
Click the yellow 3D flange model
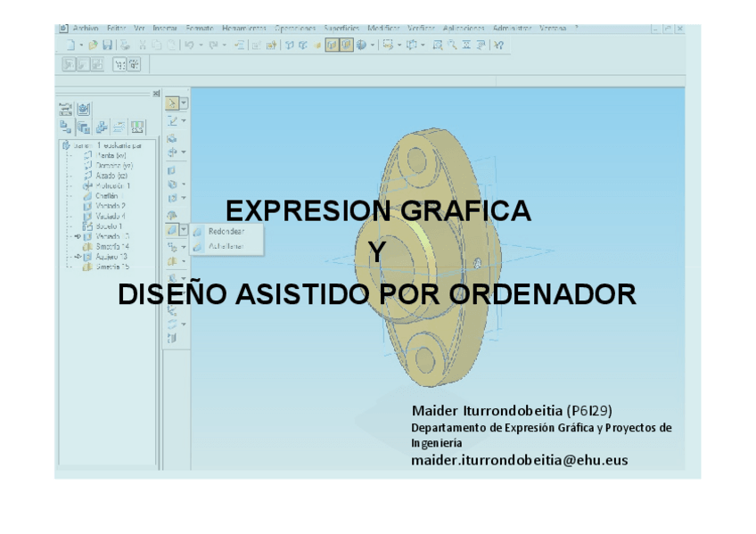tap(428, 258)
